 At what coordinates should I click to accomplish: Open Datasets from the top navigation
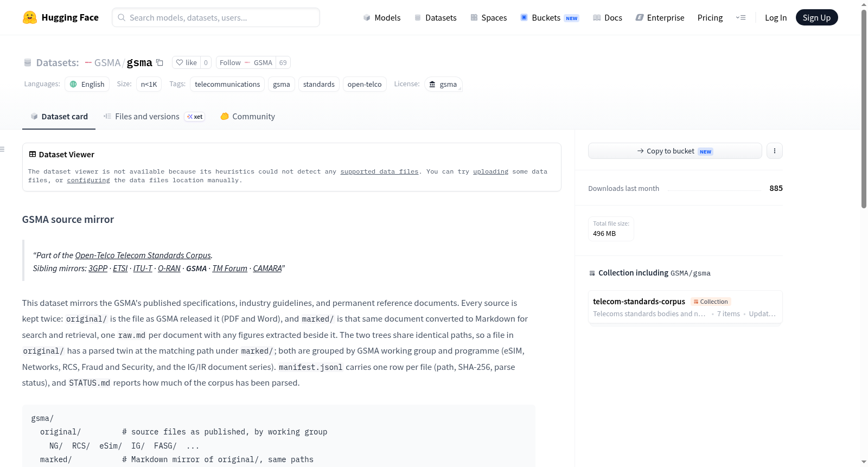[436, 17]
